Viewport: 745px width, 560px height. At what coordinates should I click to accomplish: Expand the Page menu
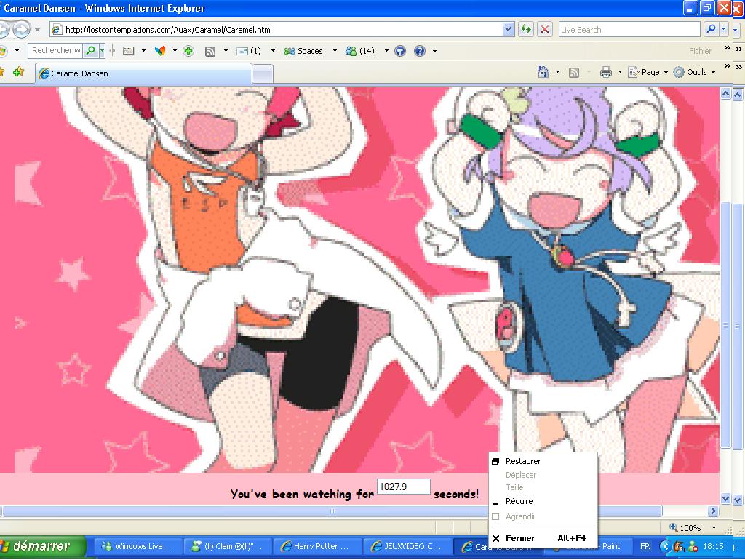click(x=648, y=72)
